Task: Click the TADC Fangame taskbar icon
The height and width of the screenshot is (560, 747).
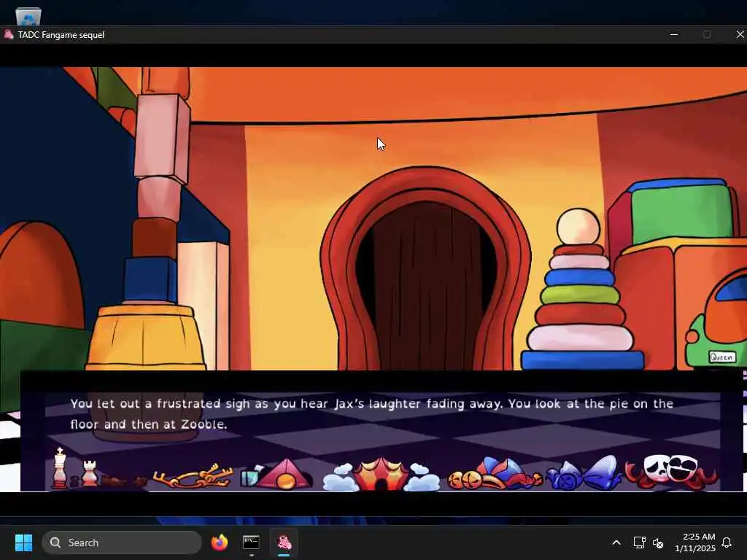Action: coord(284,542)
